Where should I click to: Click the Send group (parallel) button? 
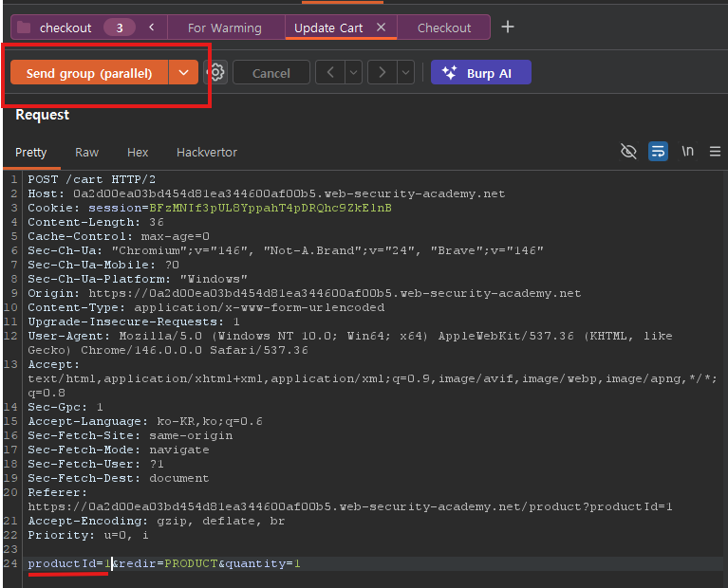click(89, 73)
